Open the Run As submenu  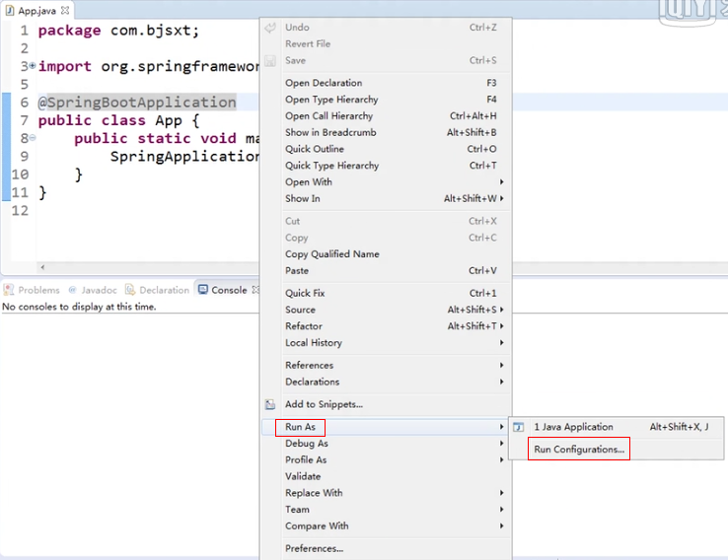(x=386, y=427)
